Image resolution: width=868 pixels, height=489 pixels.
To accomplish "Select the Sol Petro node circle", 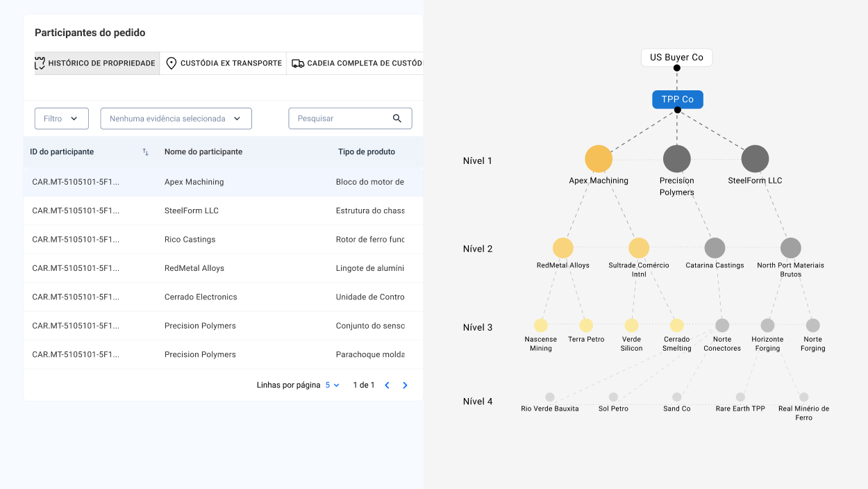I will pyautogui.click(x=613, y=397).
